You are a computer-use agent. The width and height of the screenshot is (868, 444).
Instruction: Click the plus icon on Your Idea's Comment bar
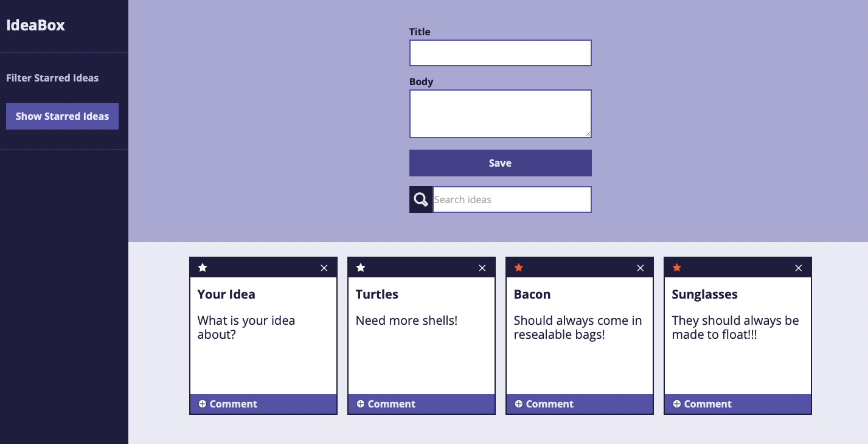203,403
